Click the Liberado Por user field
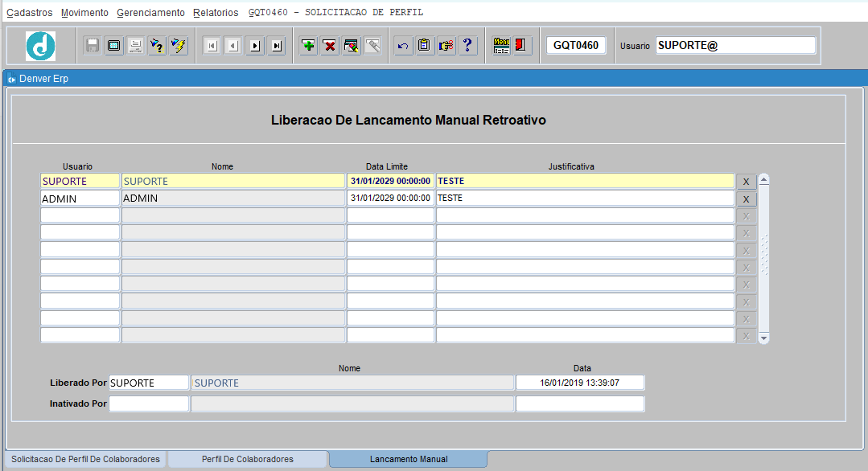868x471 pixels. tap(149, 383)
